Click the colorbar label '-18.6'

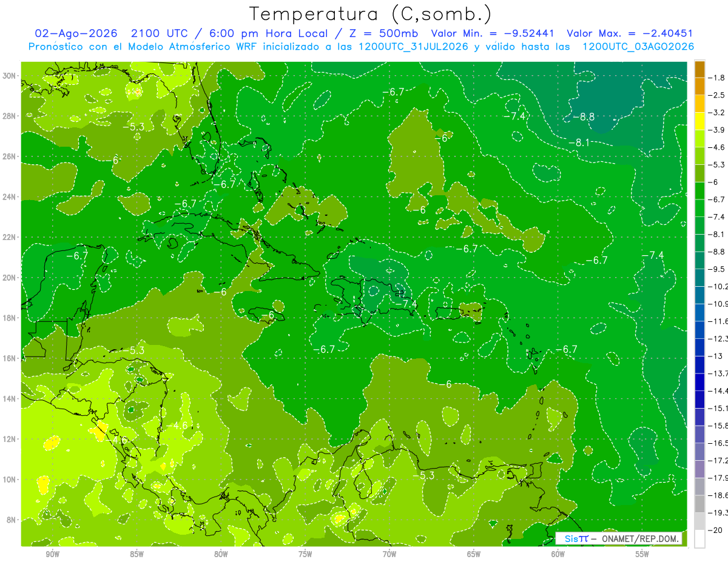719,495
